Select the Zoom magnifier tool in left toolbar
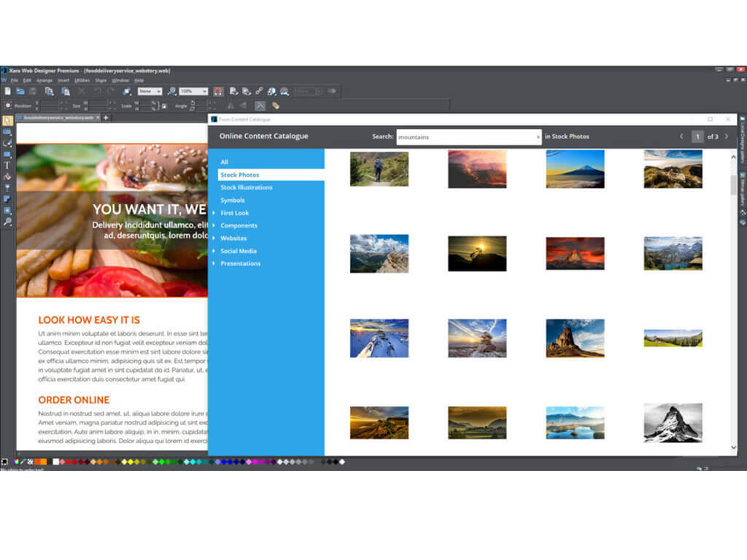Viewport: 747px width, 560px height. click(x=7, y=222)
